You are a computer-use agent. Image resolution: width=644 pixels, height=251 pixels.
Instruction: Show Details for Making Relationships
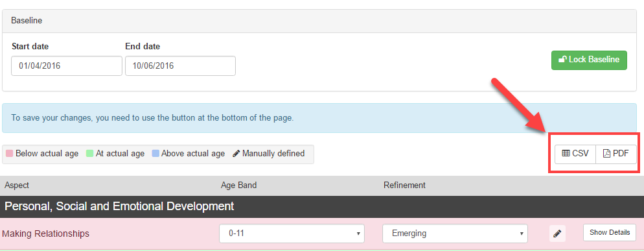point(610,232)
